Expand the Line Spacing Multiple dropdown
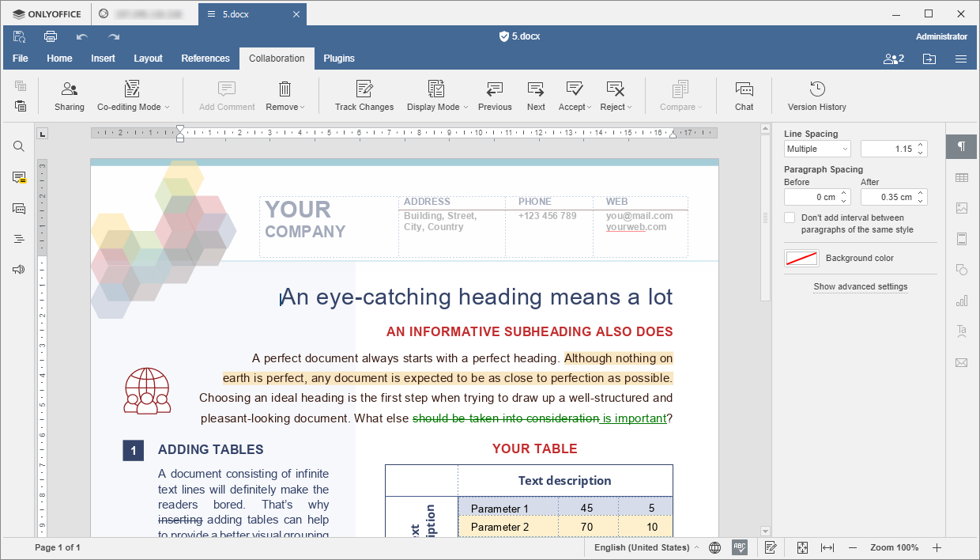This screenshot has width=980, height=560. tap(817, 149)
